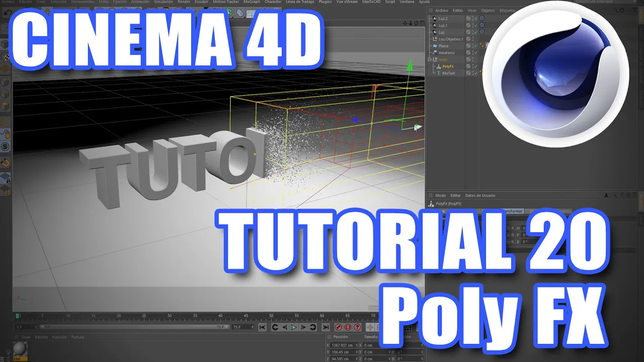Step forward one frame
Screen dimensions: 644x362
tap(303, 327)
